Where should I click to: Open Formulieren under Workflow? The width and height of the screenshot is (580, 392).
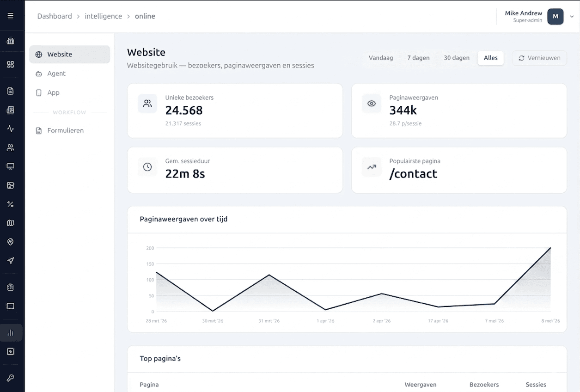pyautogui.click(x=69, y=130)
